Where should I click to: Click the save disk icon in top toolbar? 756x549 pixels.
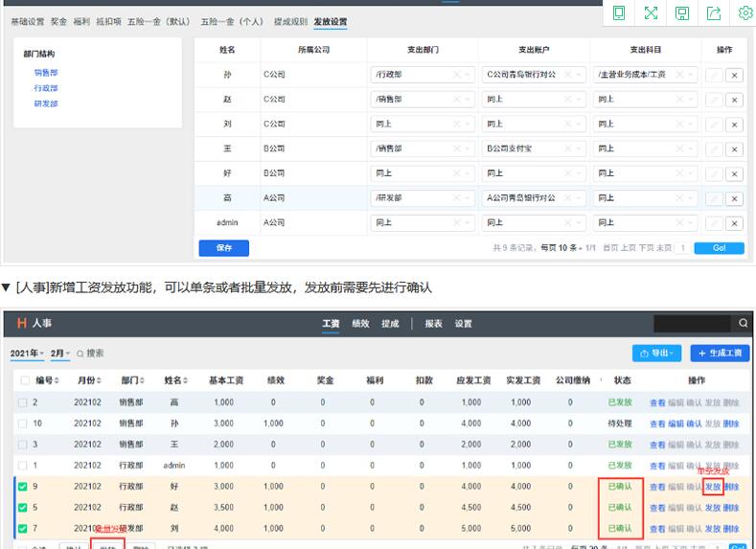coord(682,12)
